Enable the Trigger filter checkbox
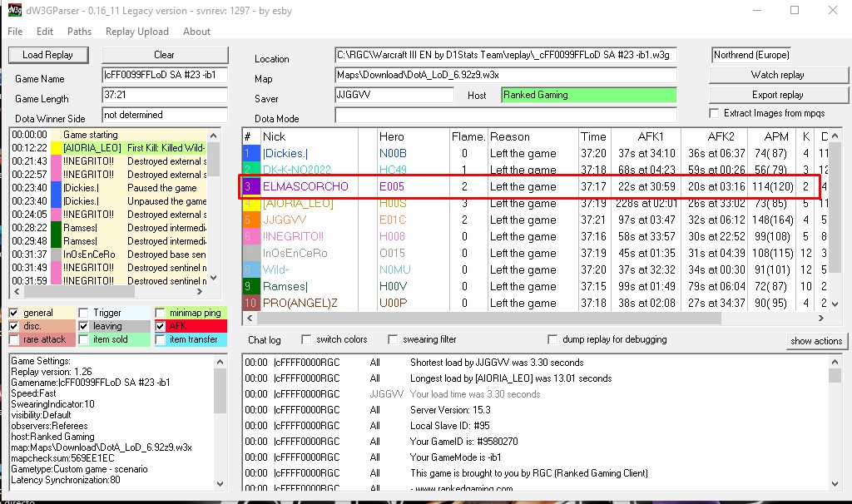852x504 pixels. (x=84, y=313)
